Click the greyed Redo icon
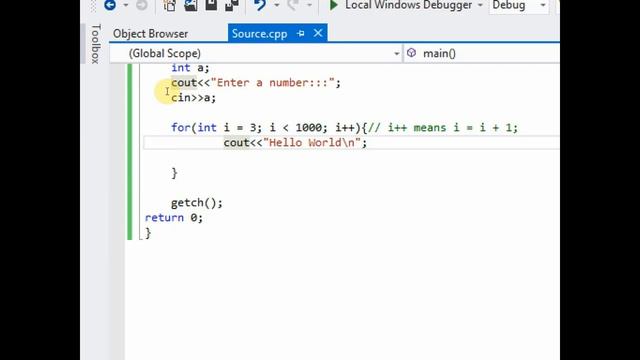This screenshot has width=640, height=360. coord(293,5)
